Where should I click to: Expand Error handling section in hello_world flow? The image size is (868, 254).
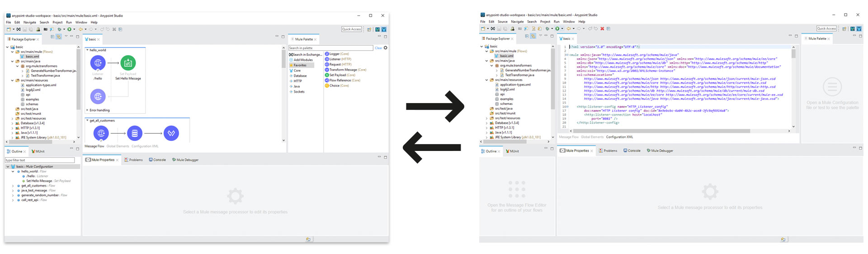point(87,110)
